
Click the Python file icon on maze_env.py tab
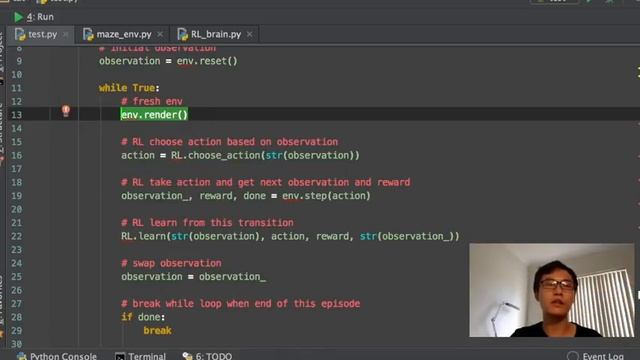(x=88, y=34)
